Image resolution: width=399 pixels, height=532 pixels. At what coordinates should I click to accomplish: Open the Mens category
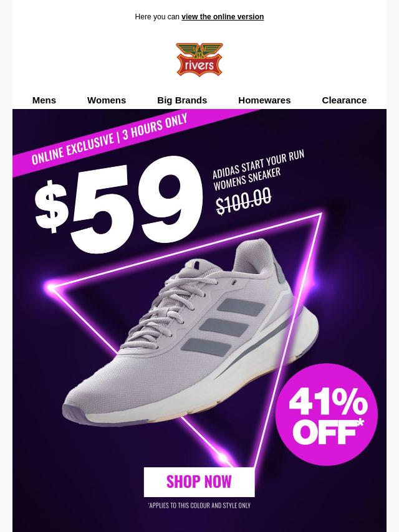(x=44, y=100)
